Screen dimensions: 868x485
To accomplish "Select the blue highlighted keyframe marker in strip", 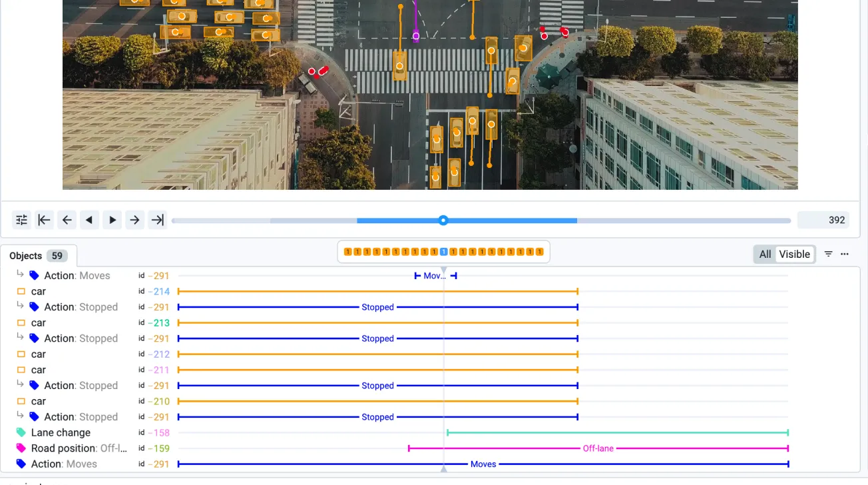I will click(443, 252).
